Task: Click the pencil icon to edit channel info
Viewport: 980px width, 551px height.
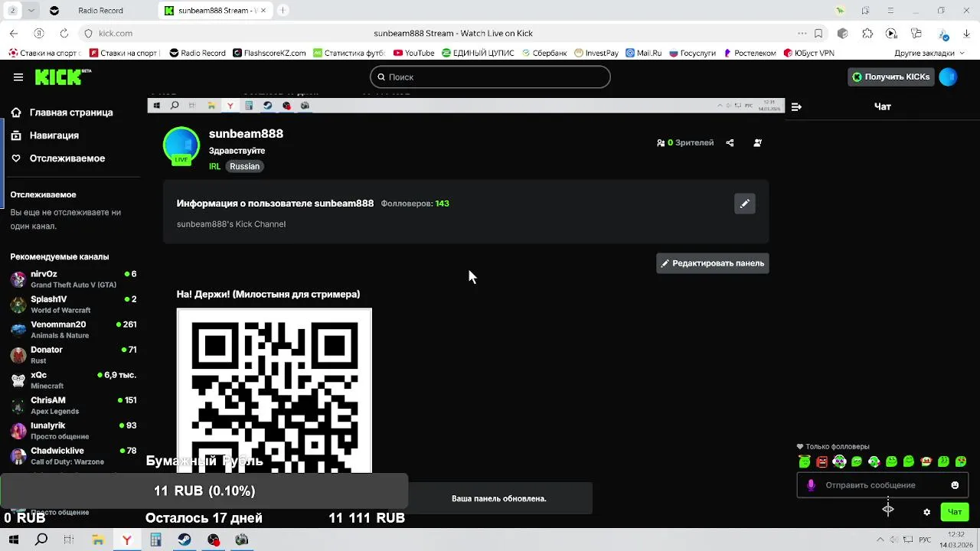Action: 744,204
